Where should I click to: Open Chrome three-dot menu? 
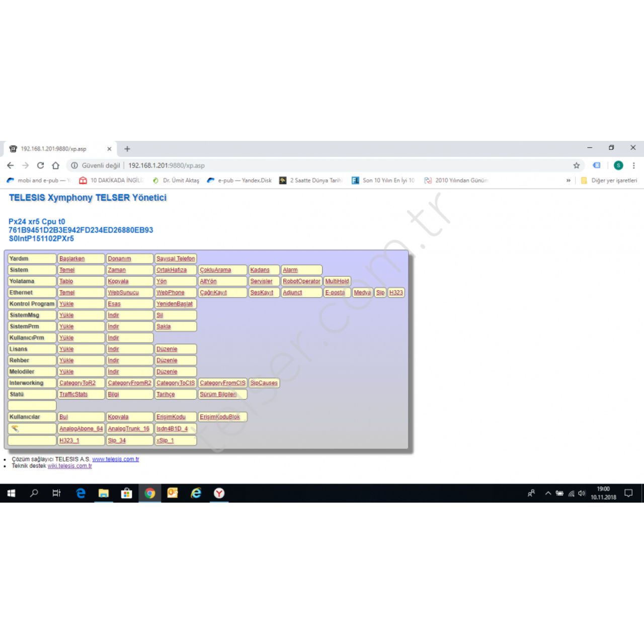pos(633,166)
